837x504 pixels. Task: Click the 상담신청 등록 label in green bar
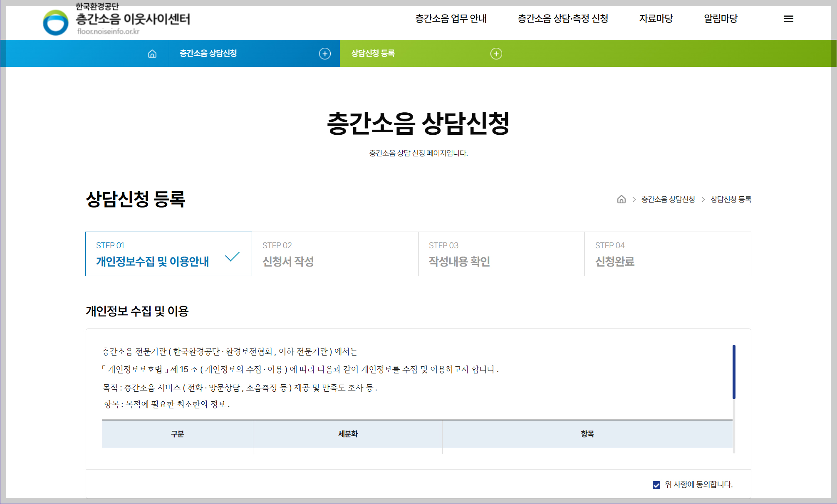(373, 54)
